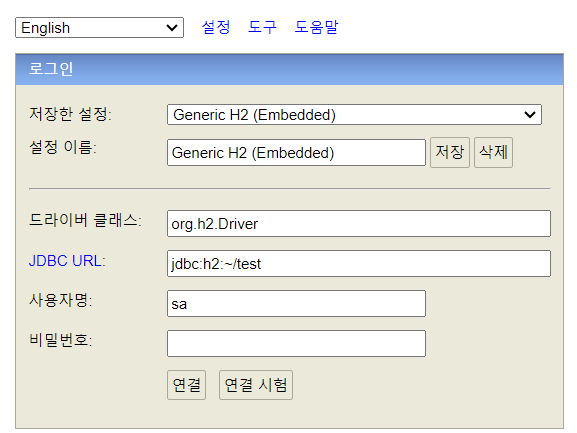Click the JDBC URL label link
The image size is (577, 433).
click(67, 261)
